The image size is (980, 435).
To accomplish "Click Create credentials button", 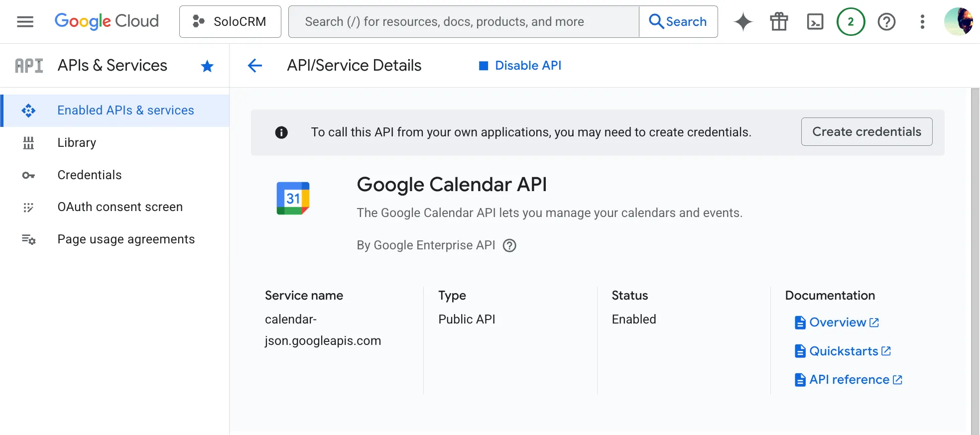I will click(x=866, y=132).
